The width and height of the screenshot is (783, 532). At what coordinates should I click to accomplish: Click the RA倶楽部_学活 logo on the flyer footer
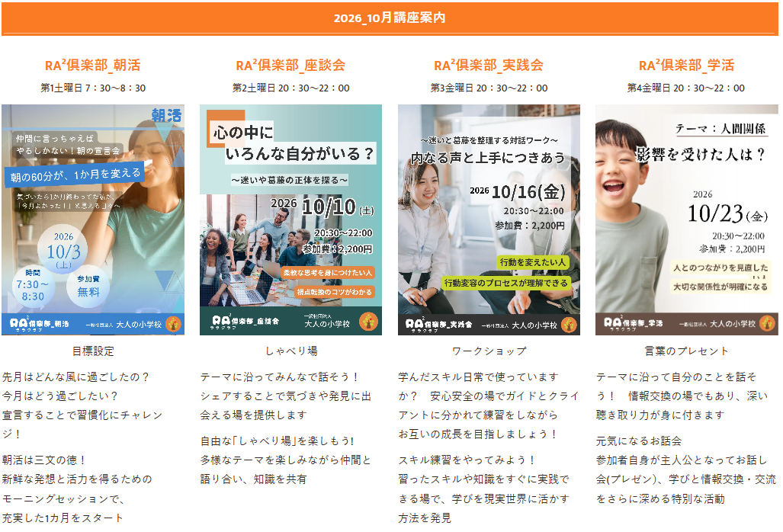pos(634,323)
